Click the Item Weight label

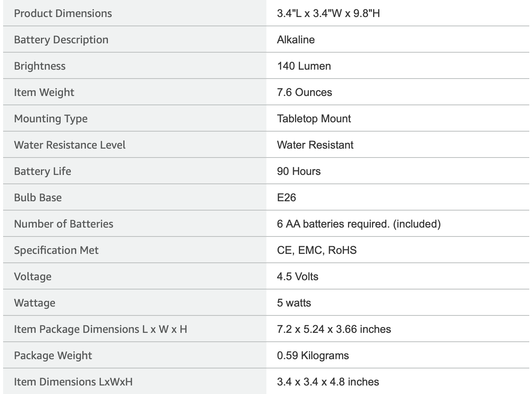(44, 93)
